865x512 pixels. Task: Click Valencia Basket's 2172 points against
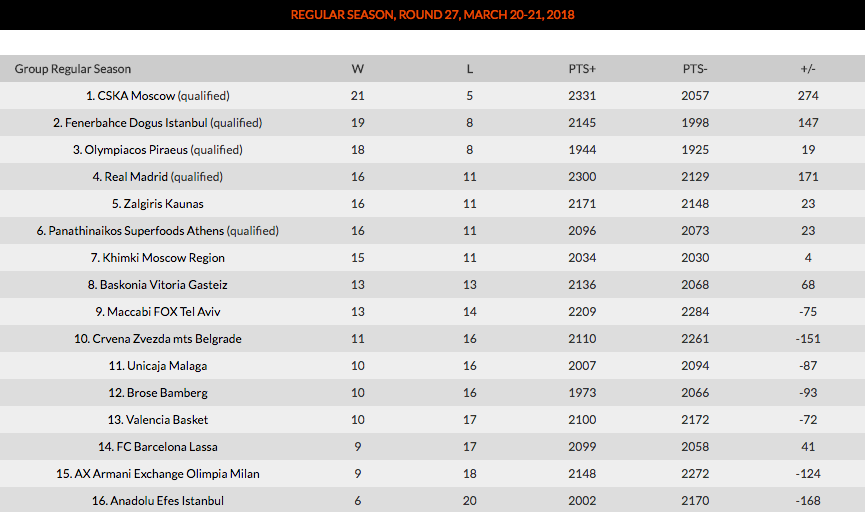[695, 420]
